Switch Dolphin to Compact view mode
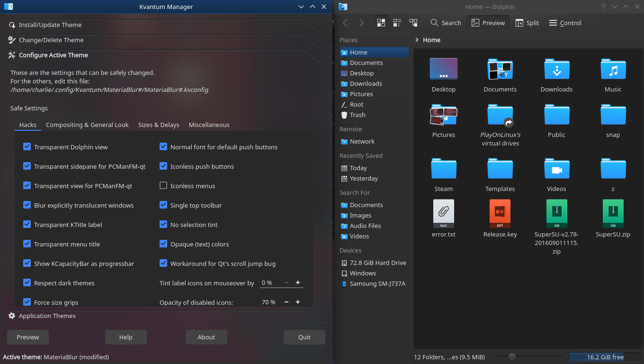Screen dimensions: 644x364 pos(397,23)
